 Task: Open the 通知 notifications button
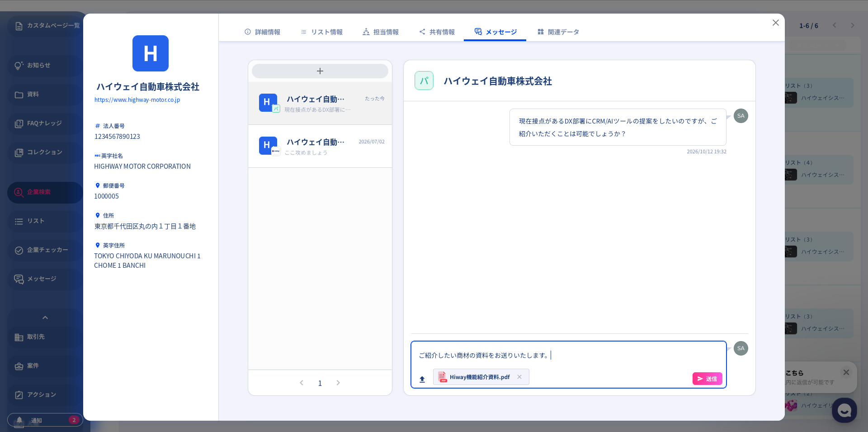click(x=45, y=420)
